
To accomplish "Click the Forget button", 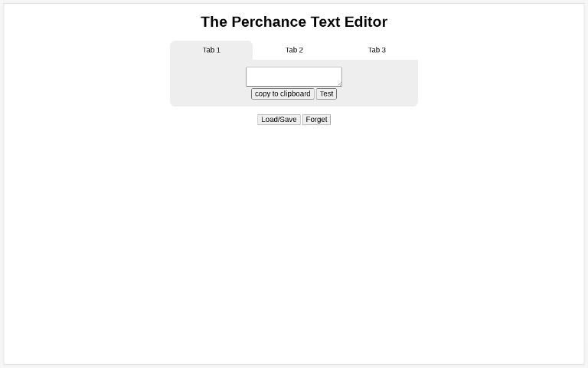I will (316, 120).
